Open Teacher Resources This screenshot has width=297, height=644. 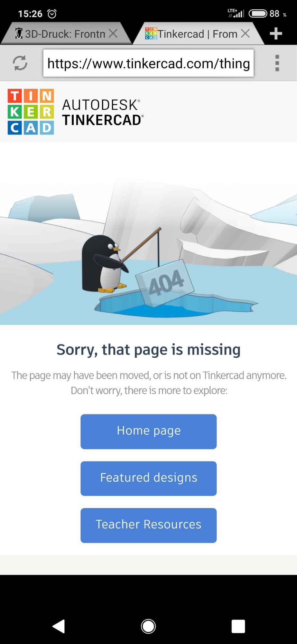(x=148, y=526)
